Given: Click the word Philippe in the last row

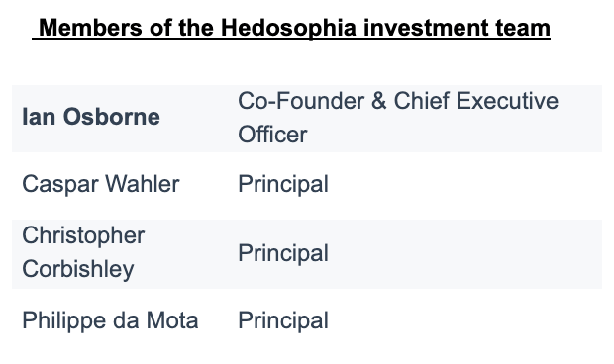Looking at the screenshot, I should click(63, 320).
